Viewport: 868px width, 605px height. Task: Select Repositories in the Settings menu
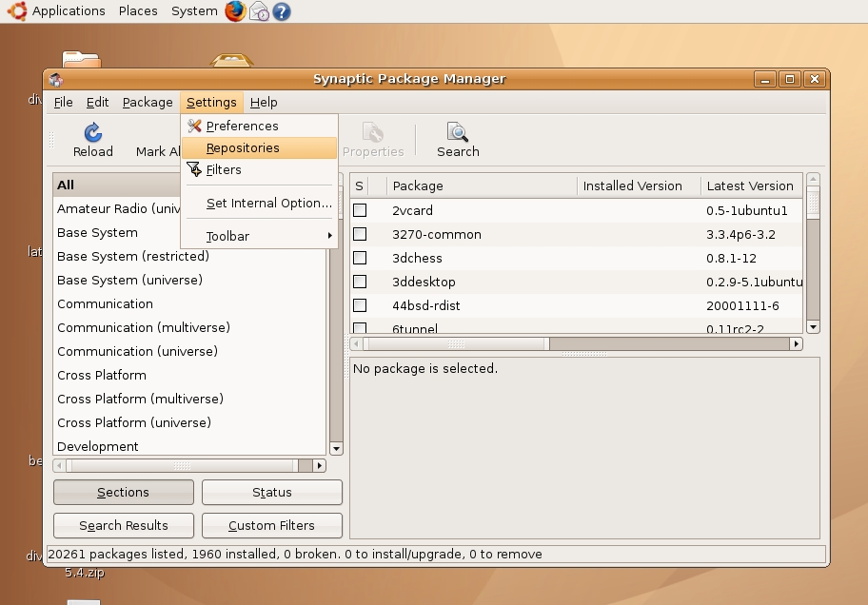[x=259, y=147]
